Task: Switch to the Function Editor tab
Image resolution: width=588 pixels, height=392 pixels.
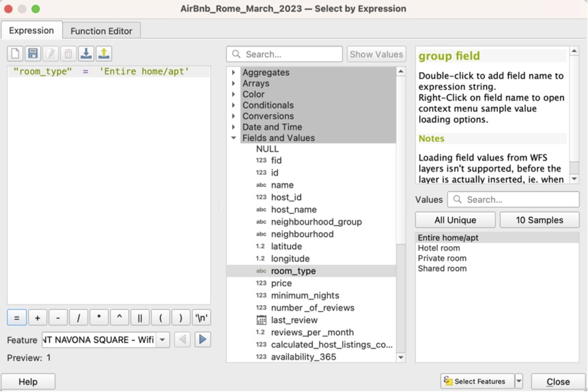Action: coord(101,31)
